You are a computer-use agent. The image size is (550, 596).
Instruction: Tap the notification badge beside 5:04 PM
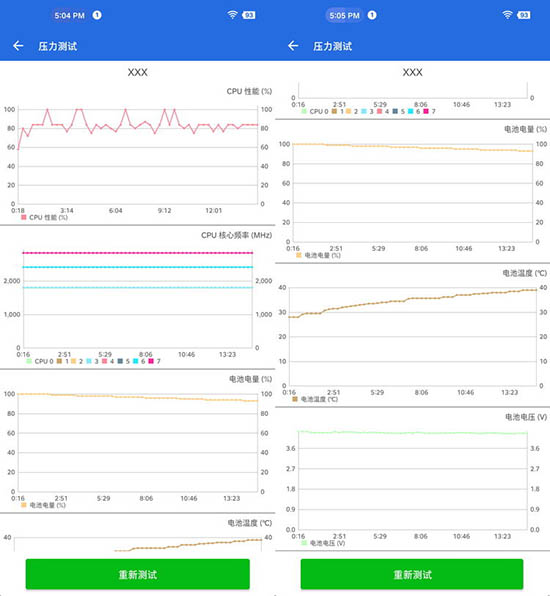[x=97, y=15]
